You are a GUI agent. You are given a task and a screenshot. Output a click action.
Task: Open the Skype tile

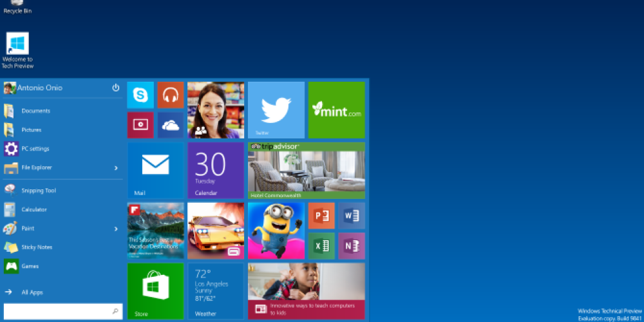click(140, 95)
